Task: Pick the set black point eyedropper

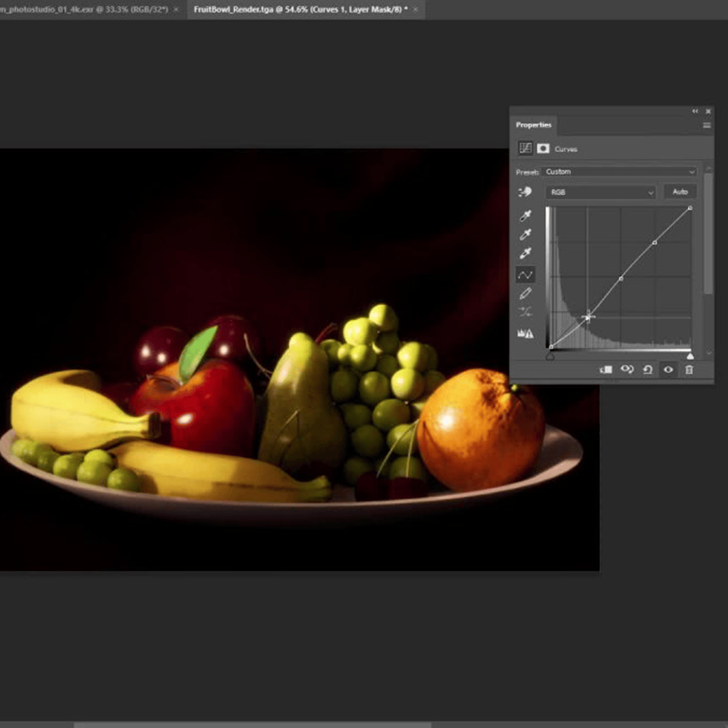Action: (x=525, y=215)
